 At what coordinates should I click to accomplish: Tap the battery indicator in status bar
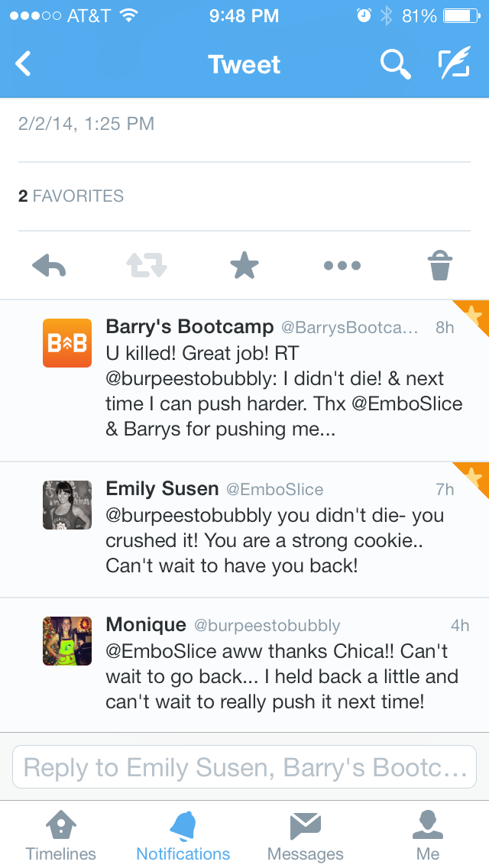pyautogui.click(x=458, y=15)
